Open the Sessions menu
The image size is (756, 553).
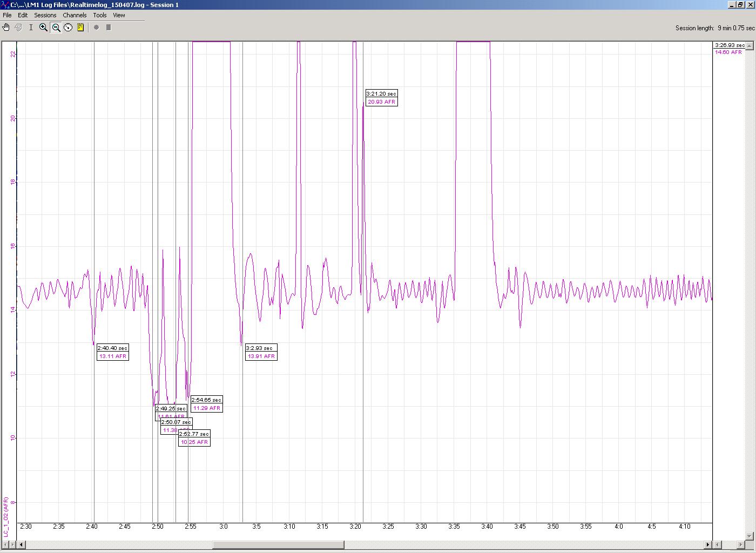(x=45, y=15)
